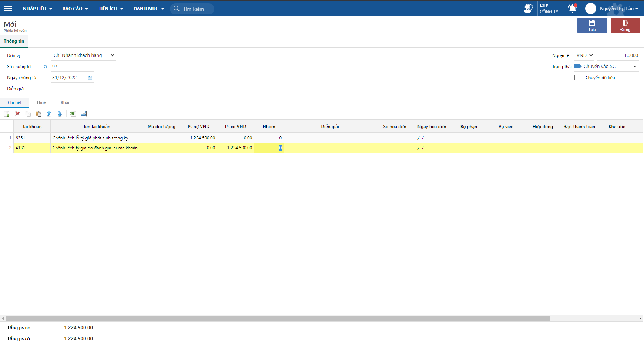Viewport: 644px width, 347px height.
Task: Click the Đóng close button
Action: [625, 26]
